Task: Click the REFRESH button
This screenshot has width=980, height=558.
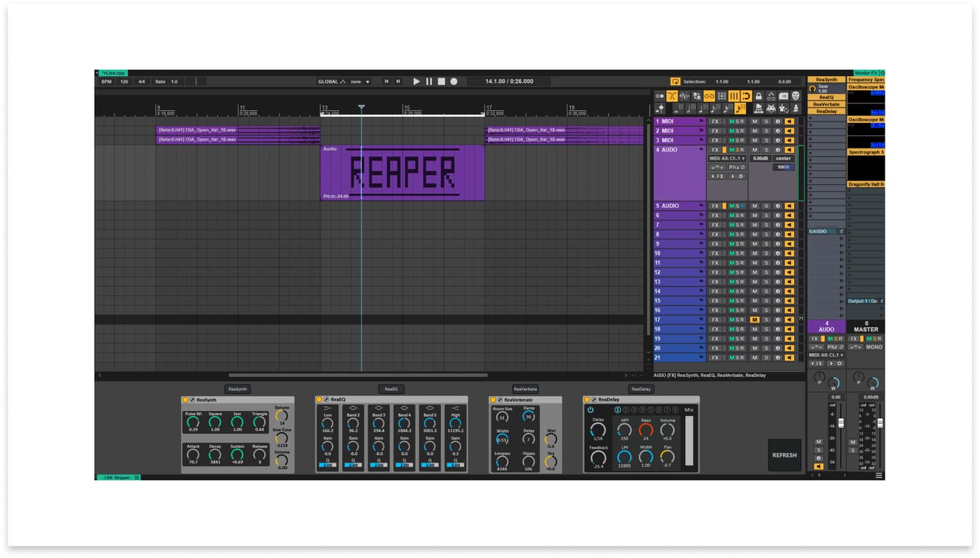Action: (x=785, y=455)
